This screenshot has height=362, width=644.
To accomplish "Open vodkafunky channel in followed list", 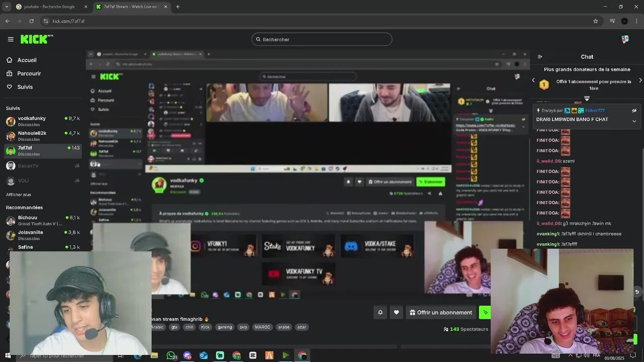I will click(x=43, y=121).
